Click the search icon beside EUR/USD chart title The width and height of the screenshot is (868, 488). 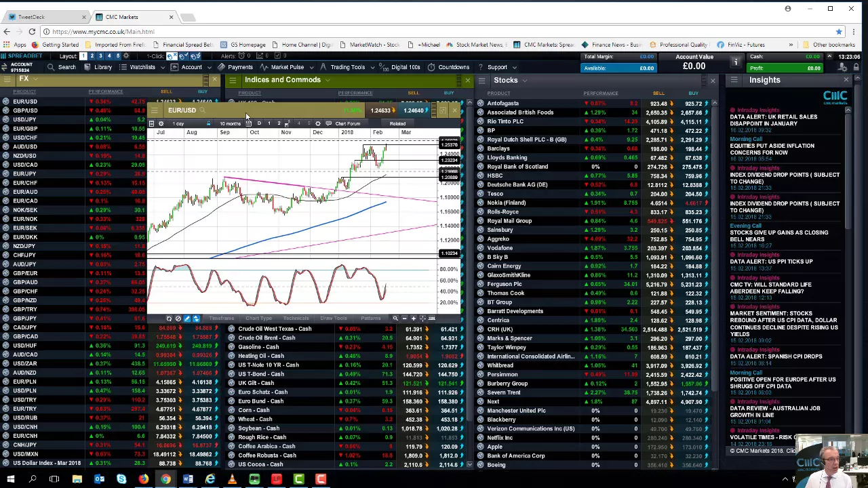pos(202,110)
